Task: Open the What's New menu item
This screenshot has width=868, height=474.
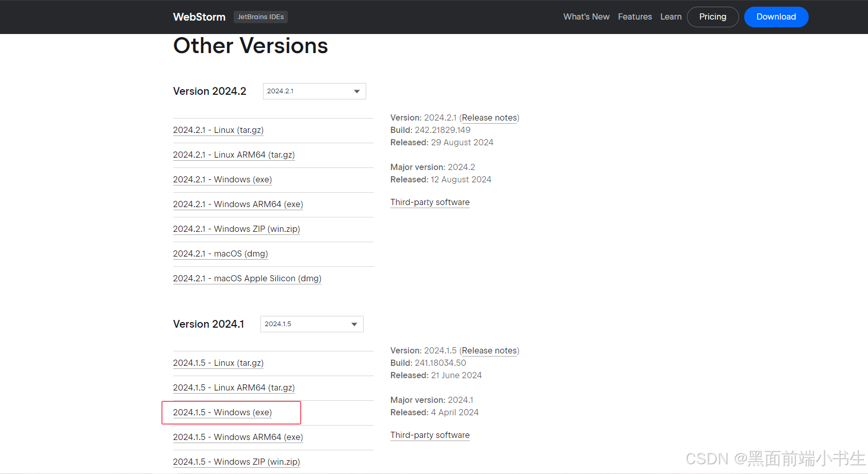Action: [586, 17]
